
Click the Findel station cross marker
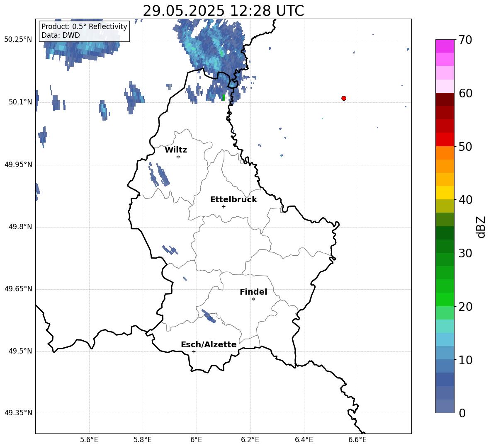pos(253,299)
